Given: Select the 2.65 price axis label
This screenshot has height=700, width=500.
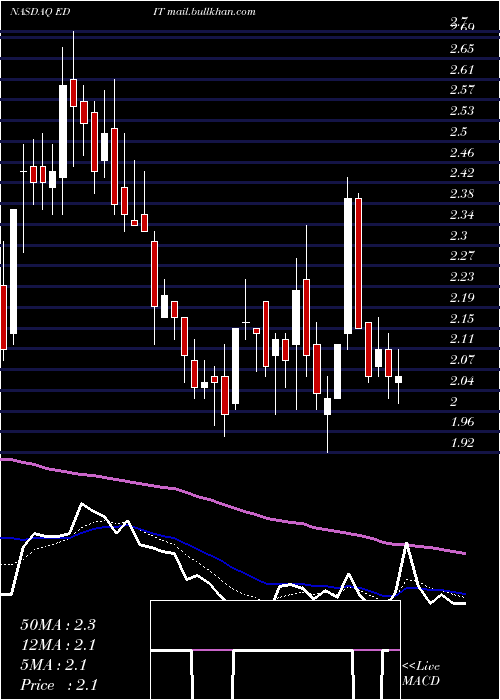Looking at the screenshot, I should coord(462,49).
